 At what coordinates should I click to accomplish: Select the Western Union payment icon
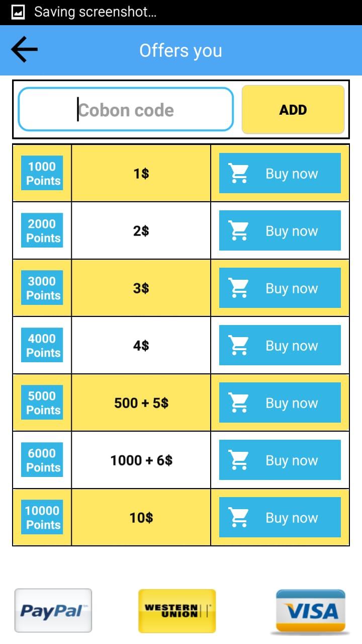(x=177, y=610)
